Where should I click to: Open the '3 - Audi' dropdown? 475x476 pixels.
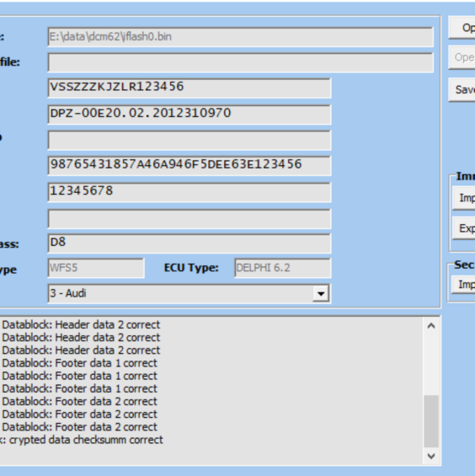pos(189,293)
